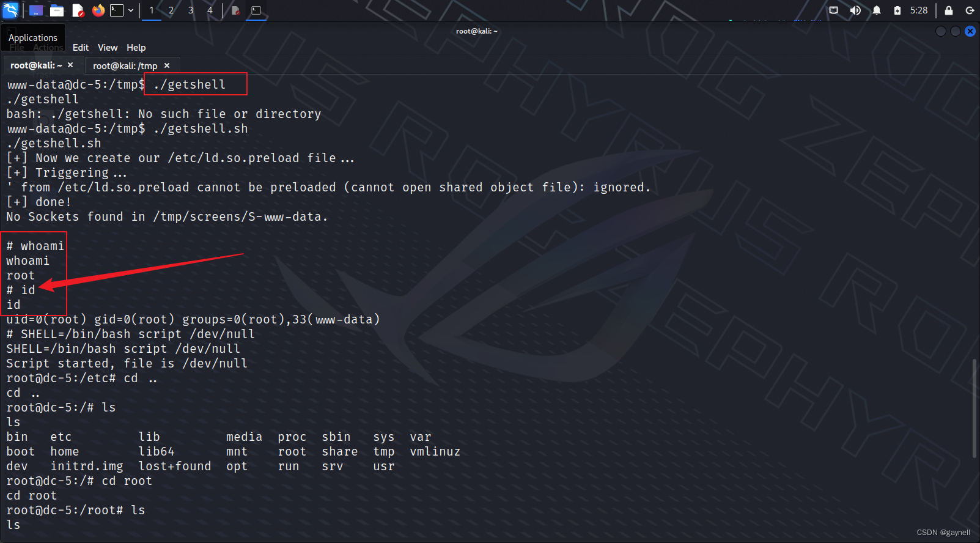The height and width of the screenshot is (543, 980).
Task: Click the battery power manager icon
Action: coord(897,10)
